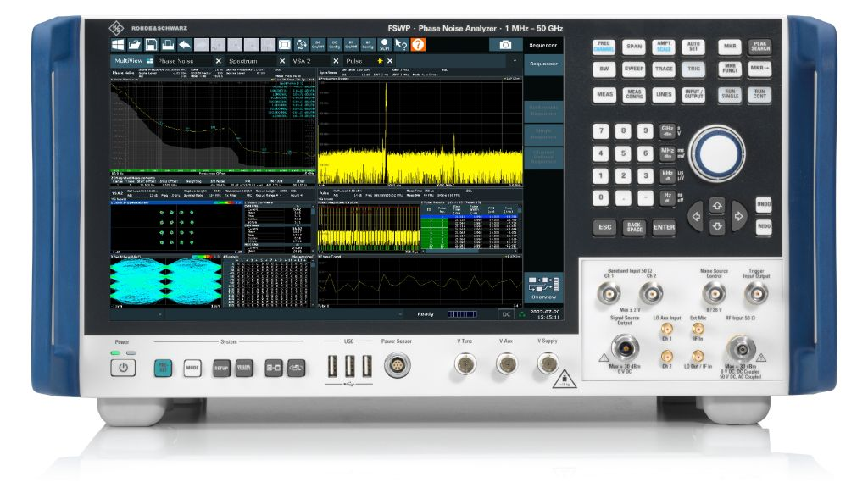Click the Save floppy disk toolbar icon

[151, 44]
